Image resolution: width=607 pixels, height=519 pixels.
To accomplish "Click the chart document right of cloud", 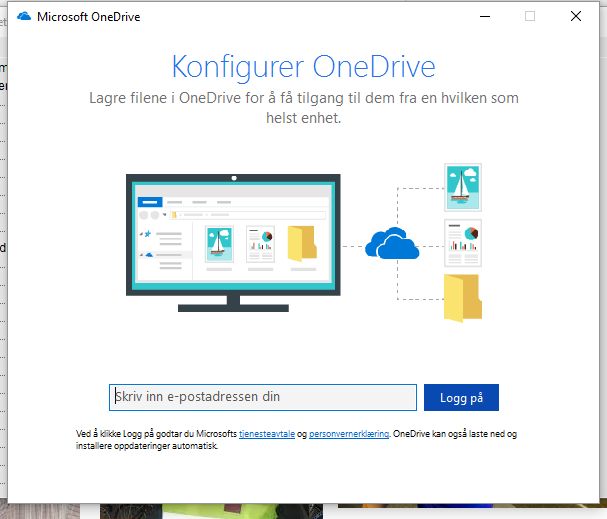I will (x=463, y=243).
